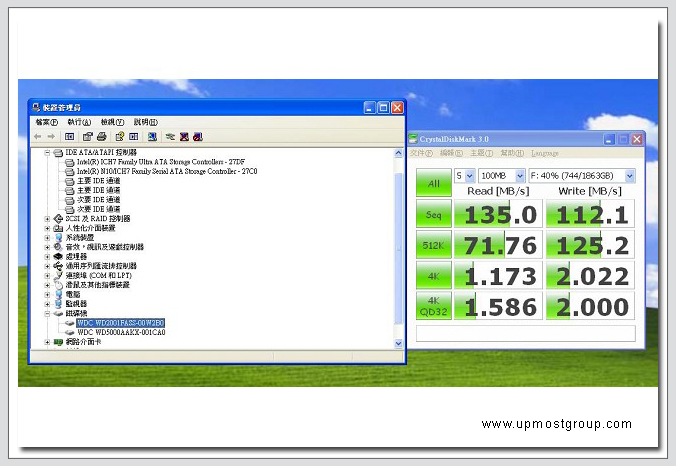This screenshot has height=466, width=676.
Task: Click the 人性化介面裝置 category icon
Action: coord(58,228)
